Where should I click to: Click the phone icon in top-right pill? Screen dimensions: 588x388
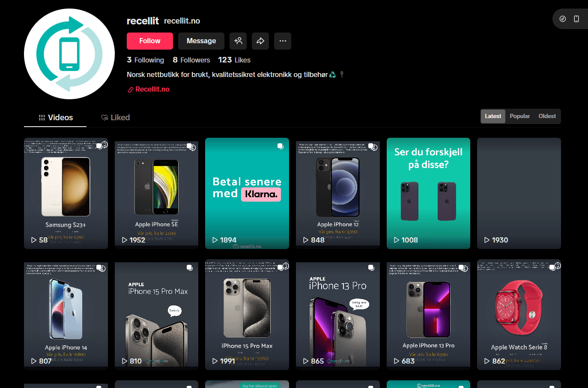(576, 19)
